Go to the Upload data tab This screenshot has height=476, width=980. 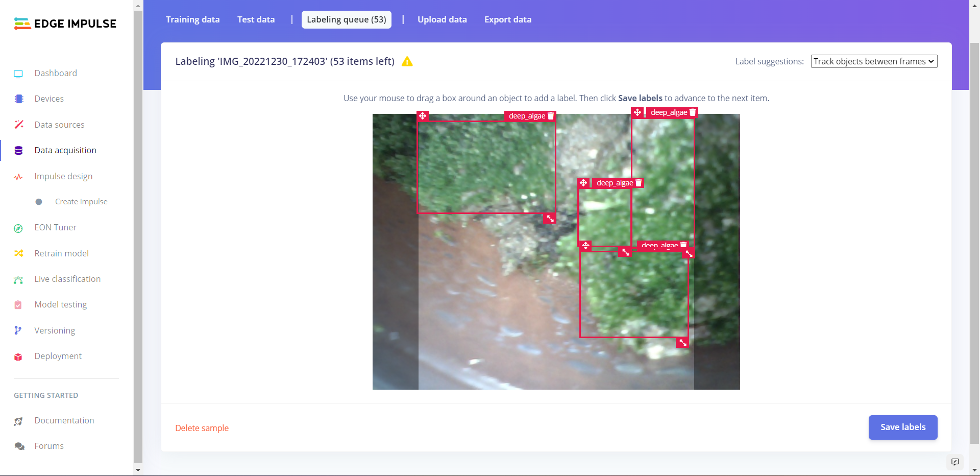point(442,19)
